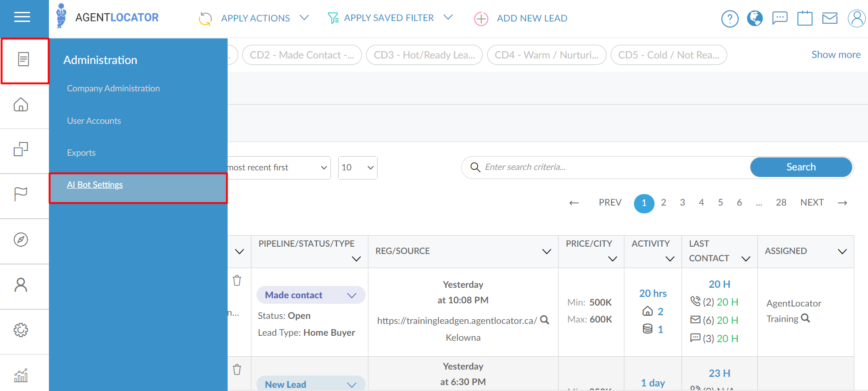Expand the Pipeline/Status/Type column chevron
The width and height of the screenshot is (868, 391).
357,259
